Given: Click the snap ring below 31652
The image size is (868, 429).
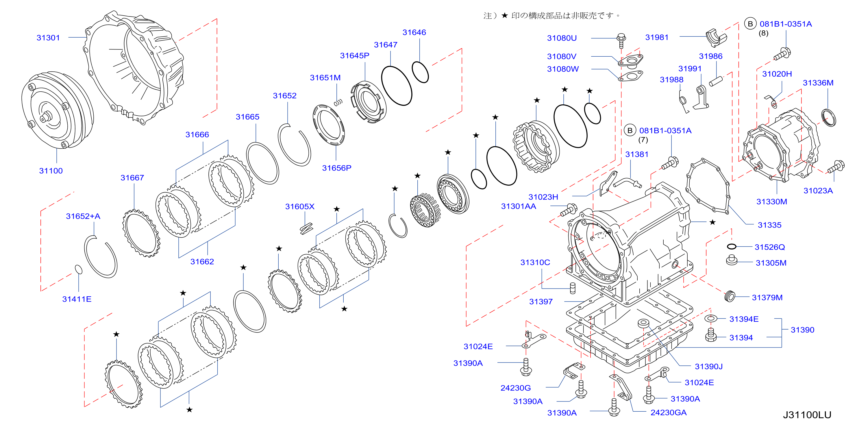Looking at the screenshot, I should click(294, 145).
